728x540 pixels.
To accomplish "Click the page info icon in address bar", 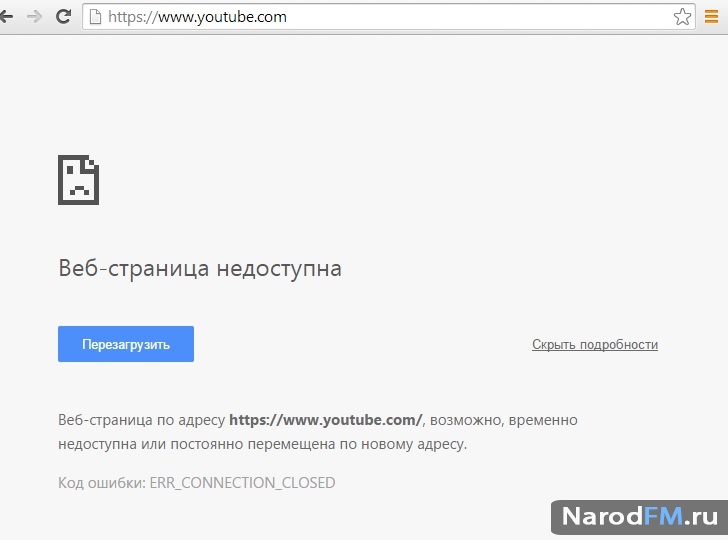I will coord(95,17).
